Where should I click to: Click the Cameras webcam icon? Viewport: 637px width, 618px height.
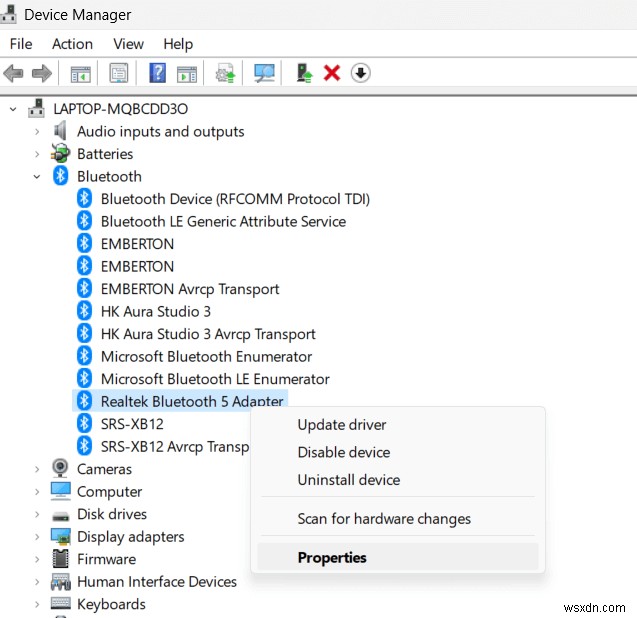(60, 468)
